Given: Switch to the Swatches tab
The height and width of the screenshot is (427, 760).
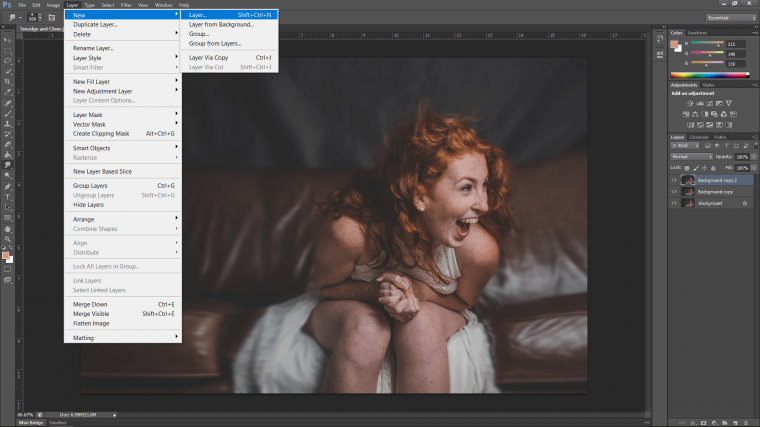Looking at the screenshot, I should coord(697,33).
